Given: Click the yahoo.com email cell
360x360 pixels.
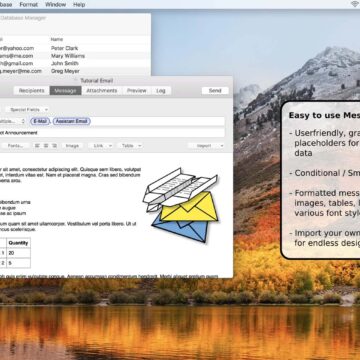Looking at the screenshot, I should pyautogui.click(x=17, y=48).
